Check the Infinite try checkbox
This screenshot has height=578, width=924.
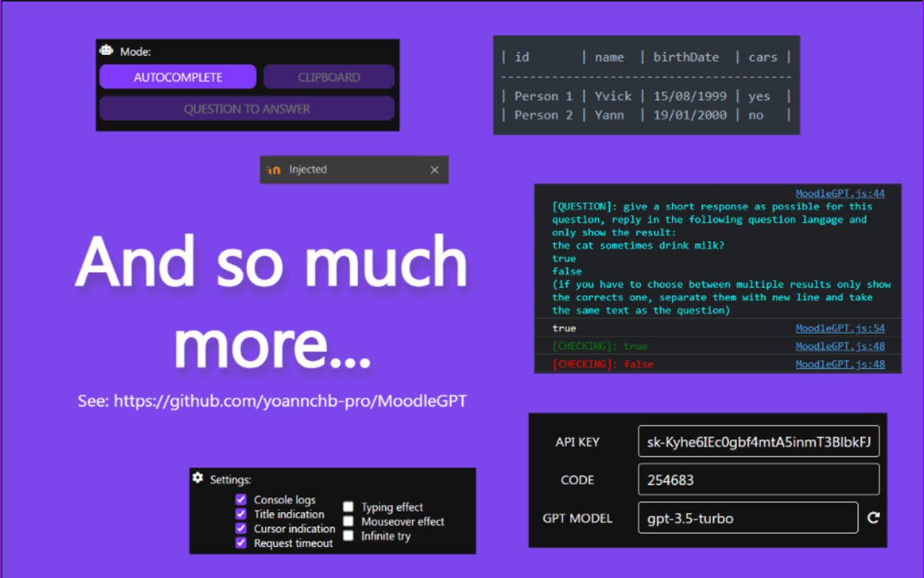(x=349, y=535)
